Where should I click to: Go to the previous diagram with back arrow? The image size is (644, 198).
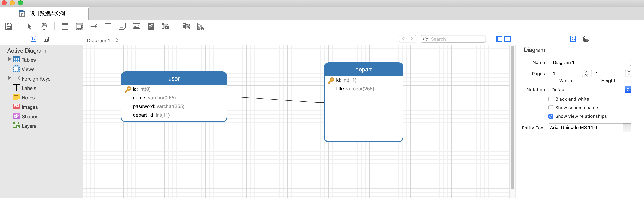403,39
